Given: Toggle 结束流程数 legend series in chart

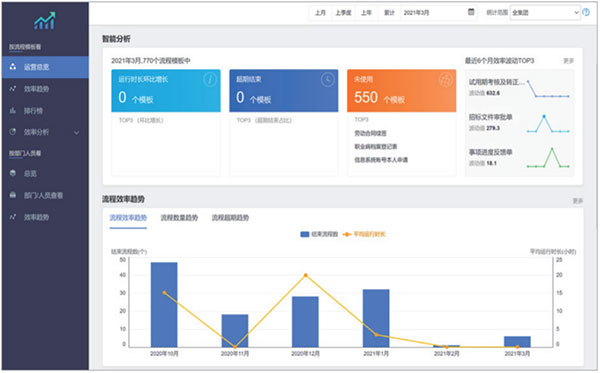Looking at the screenshot, I should coord(319,234).
